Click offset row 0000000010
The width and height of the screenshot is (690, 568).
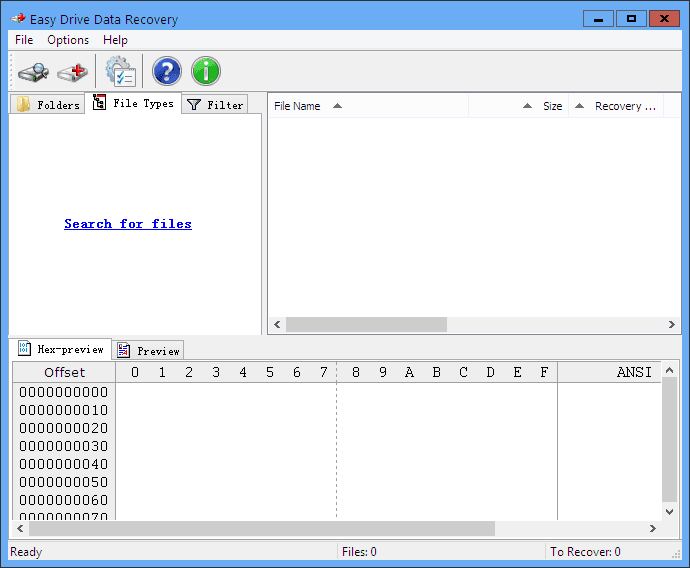click(x=64, y=410)
